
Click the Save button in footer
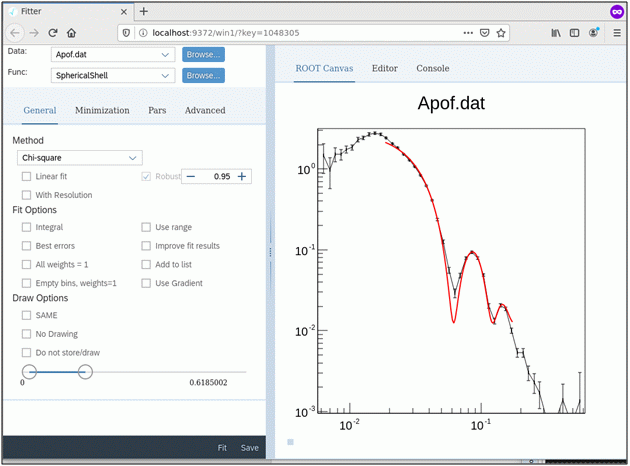[x=250, y=448]
